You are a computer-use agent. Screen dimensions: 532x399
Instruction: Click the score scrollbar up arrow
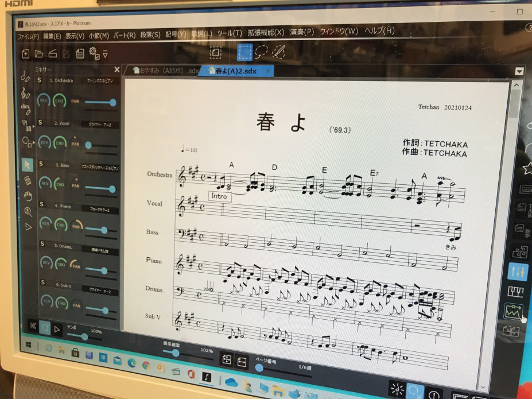517,85
